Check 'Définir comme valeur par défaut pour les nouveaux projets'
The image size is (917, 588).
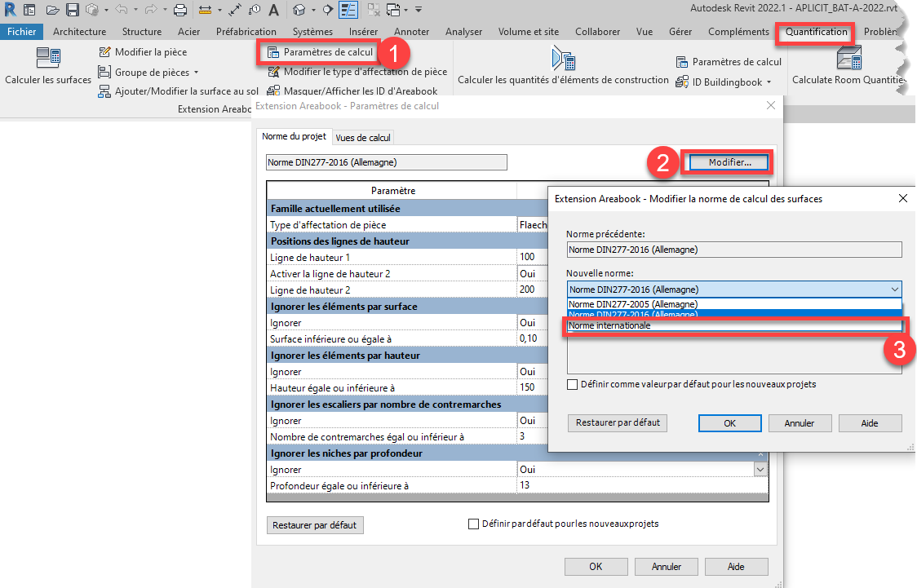[573, 384]
